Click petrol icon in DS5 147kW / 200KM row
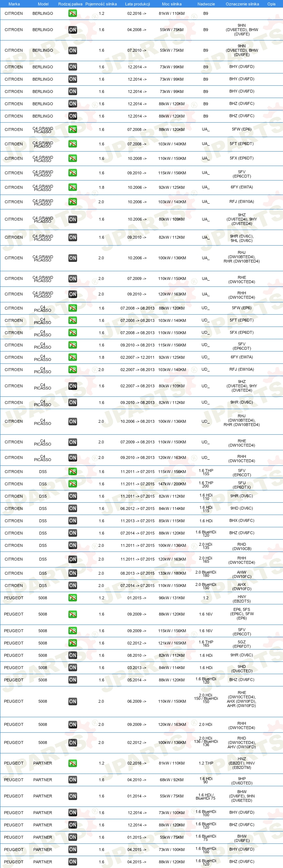Viewport: 283px width, 868px height. 73,484
